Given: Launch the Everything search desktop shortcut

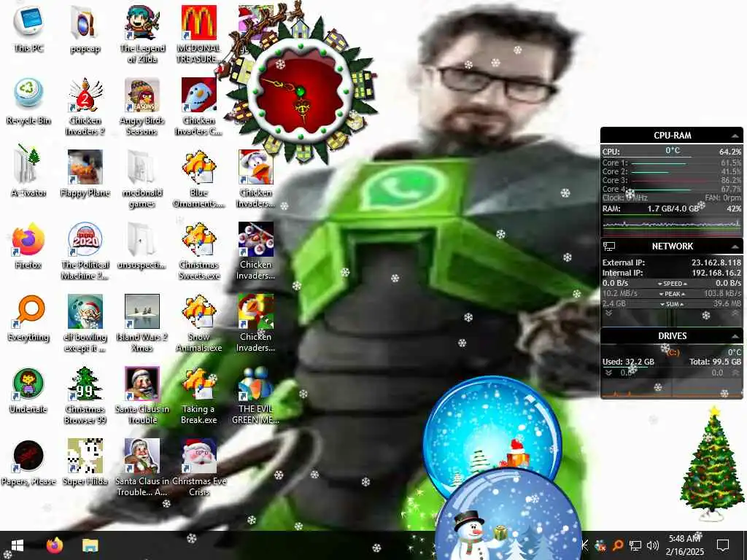Looking at the screenshot, I should click(x=28, y=317).
